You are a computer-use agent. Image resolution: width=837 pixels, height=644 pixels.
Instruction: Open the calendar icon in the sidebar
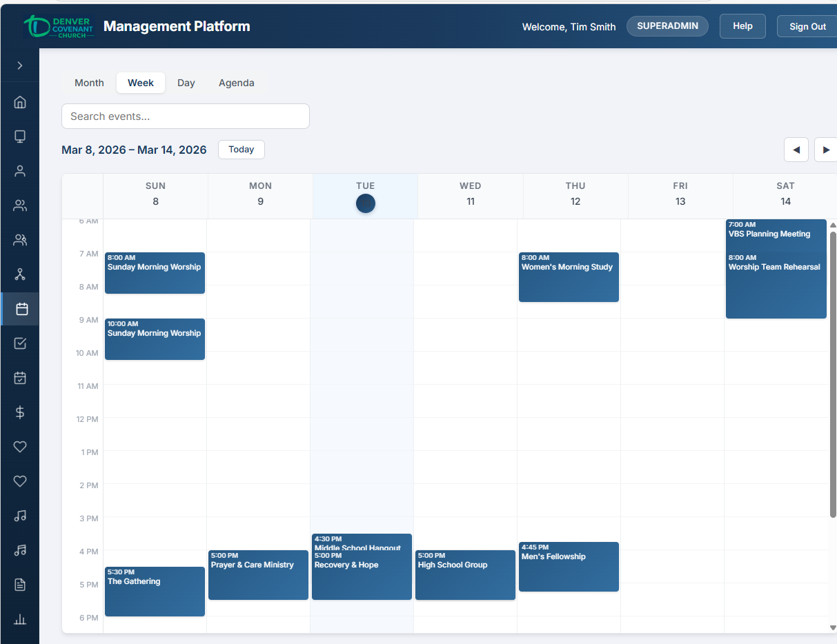20,309
